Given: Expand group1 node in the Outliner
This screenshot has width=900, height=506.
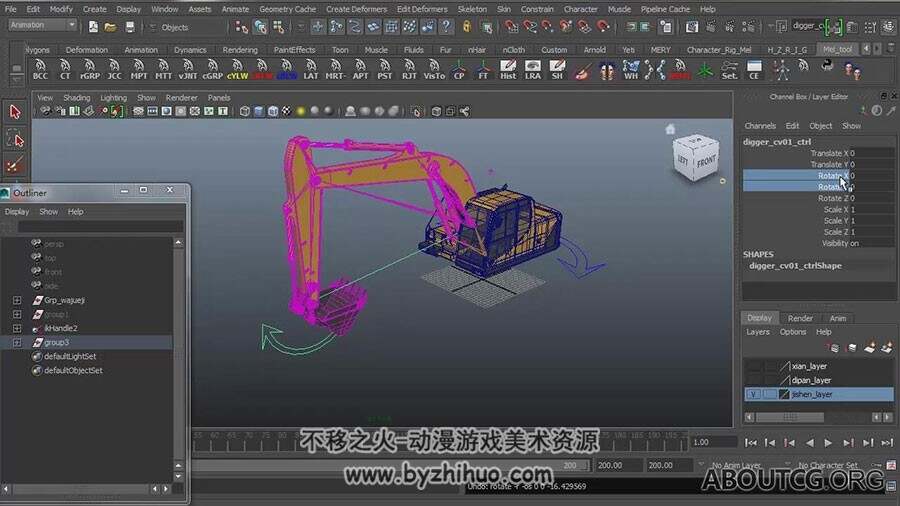Looking at the screenshot, I should point(17,314).
